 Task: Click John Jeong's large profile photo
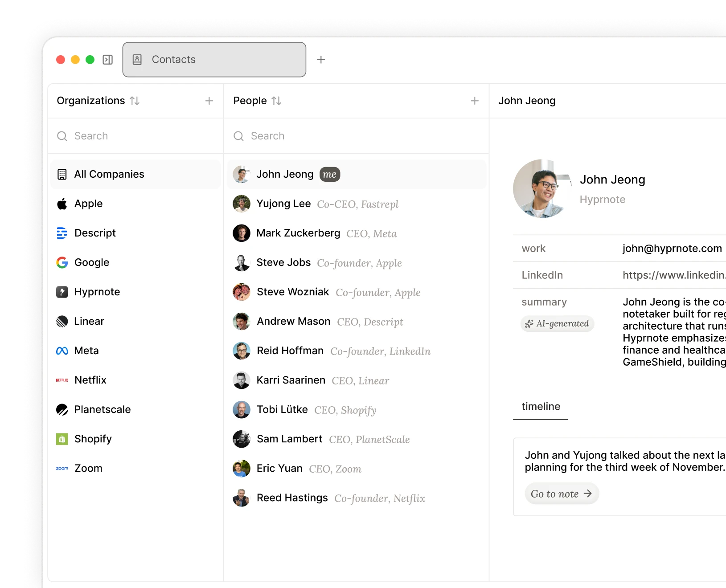click(542, 189)
